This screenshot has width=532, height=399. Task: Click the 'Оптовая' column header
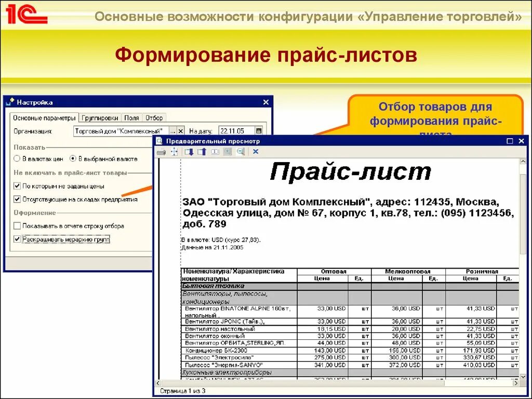point(334,271)
